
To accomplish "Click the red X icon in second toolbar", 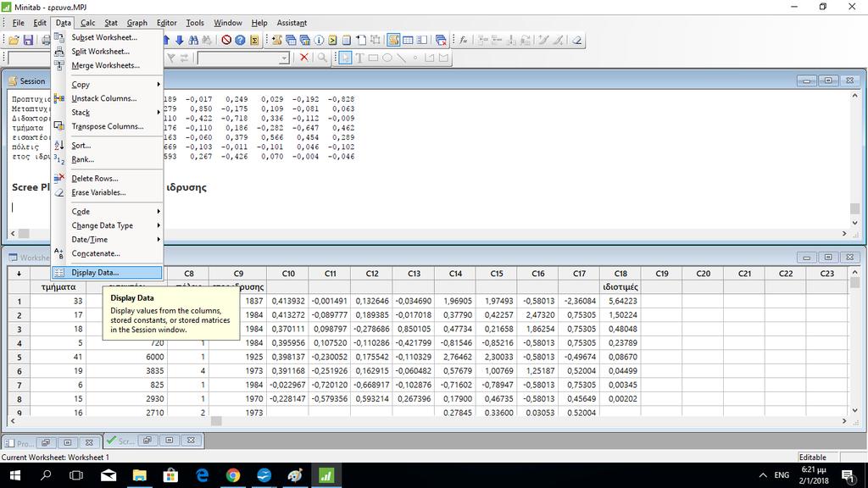I will [x=304, y=58].
